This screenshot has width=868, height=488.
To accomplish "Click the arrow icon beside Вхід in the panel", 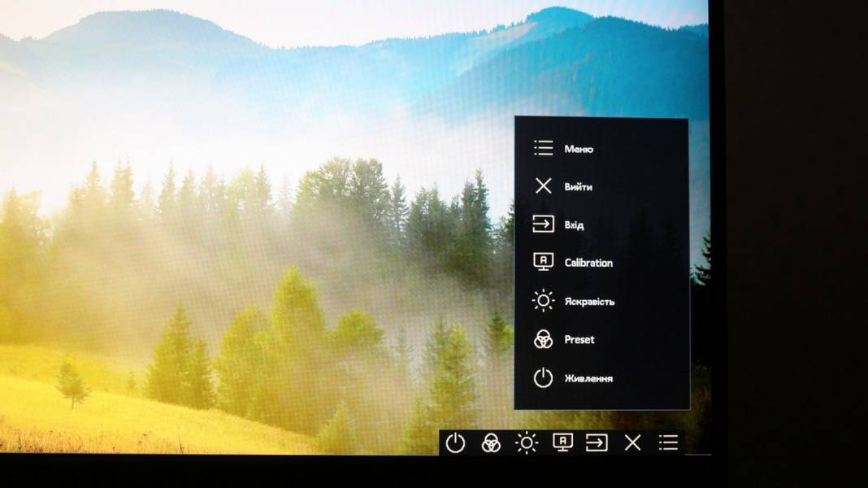I will pyautogui.click(x=543, y=224).
